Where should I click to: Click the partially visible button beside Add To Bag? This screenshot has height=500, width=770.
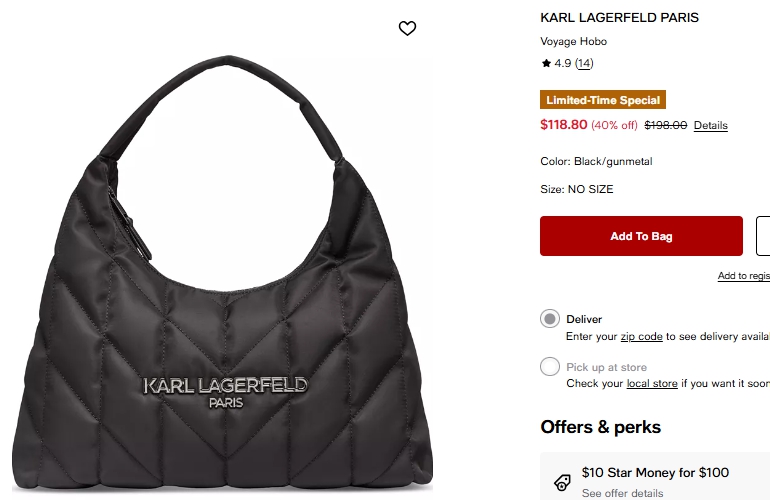(763, 236)
